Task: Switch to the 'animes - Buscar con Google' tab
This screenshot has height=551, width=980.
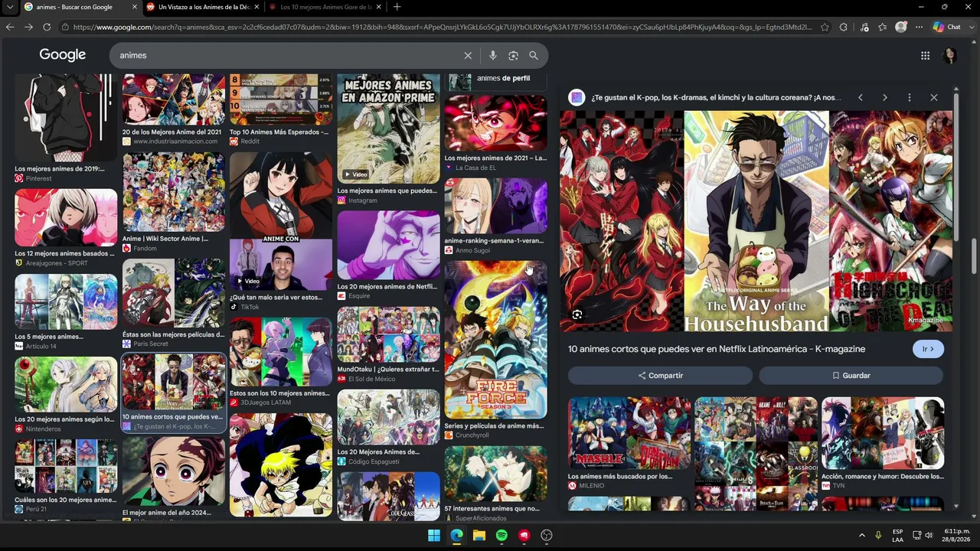Action: tap(80, 7)
